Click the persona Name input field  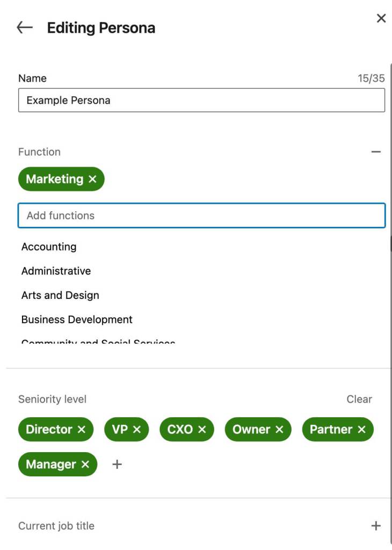click(x=201, y=101)
